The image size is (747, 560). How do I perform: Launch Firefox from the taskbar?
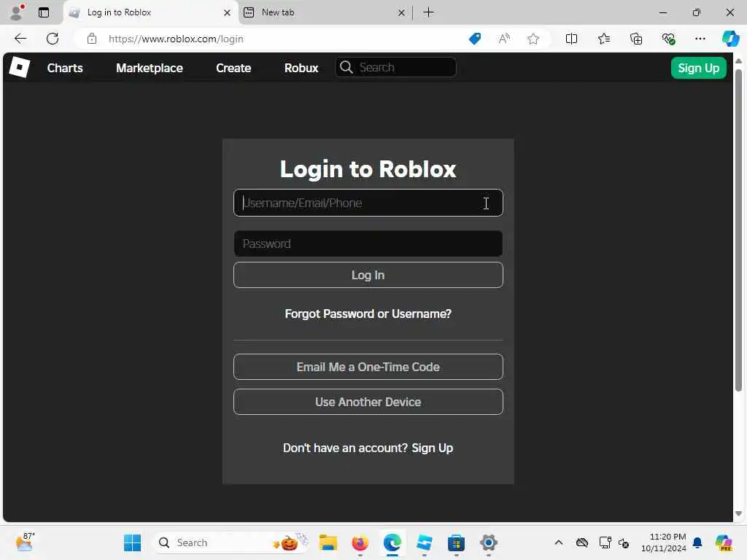tap(360, 542)
